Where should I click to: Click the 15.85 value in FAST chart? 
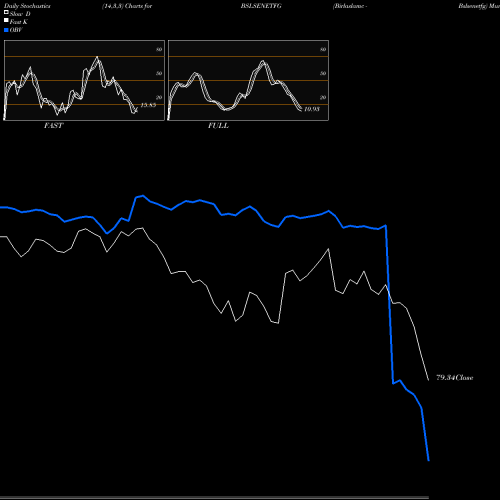148,105
